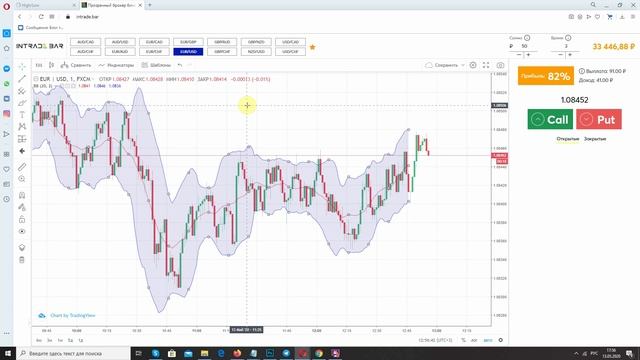This screenshot has width=640, height=360.
Task: Open Chrome from the taskbar
Action: click(319, 353)
